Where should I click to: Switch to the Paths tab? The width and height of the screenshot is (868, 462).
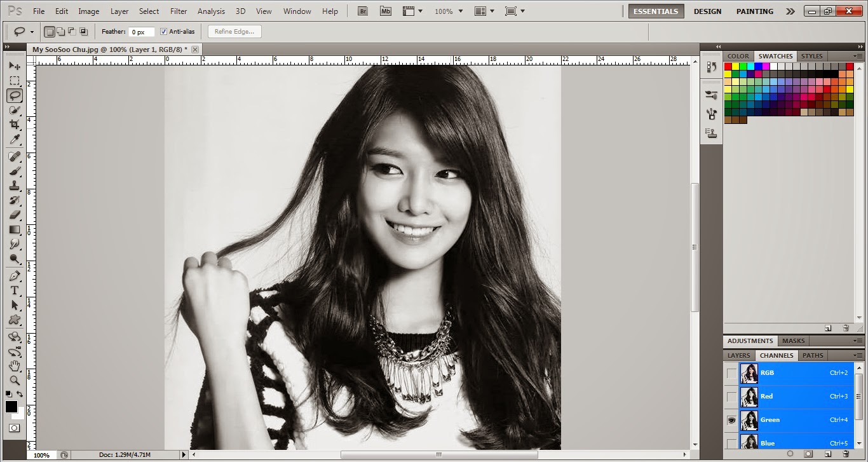(x=813, y=355)
